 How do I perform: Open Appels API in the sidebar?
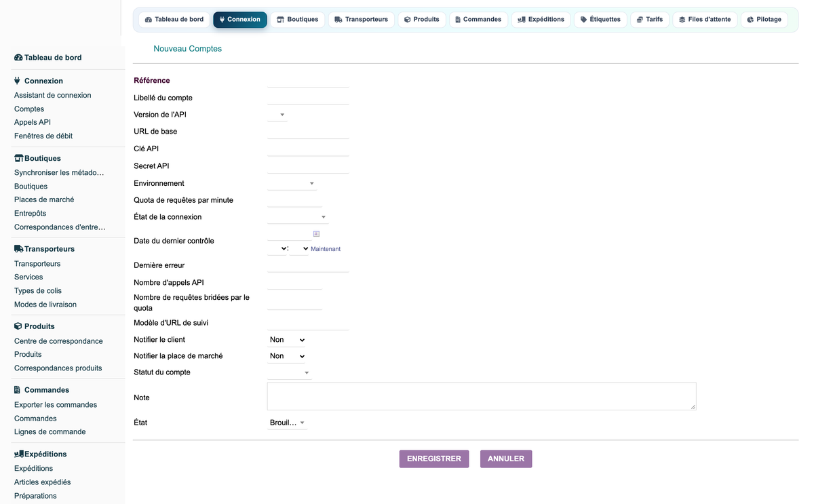coord(33,123)
